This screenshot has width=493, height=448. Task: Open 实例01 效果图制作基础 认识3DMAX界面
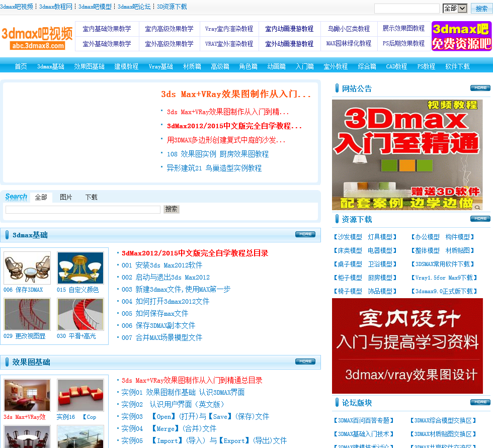click(x=183, y=393)
